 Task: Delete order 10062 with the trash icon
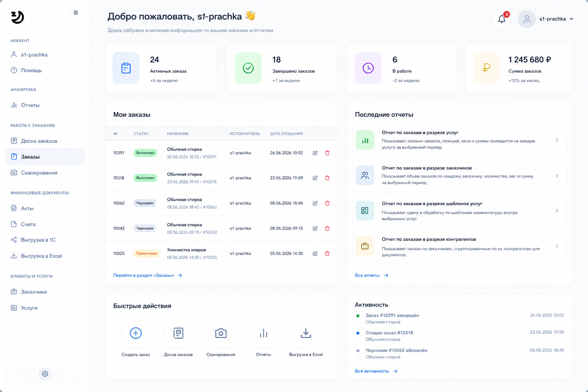pyautogui.click(x=327, y=203)
